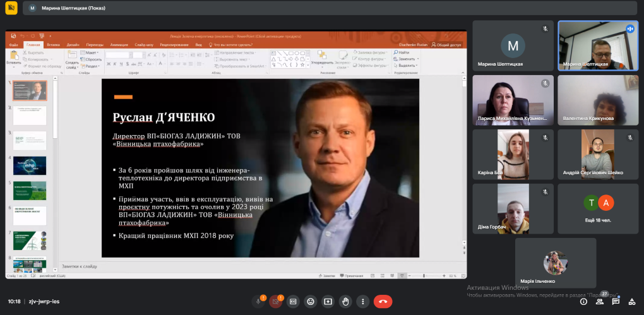
Task: Expand the Выделить select dropdown
Action: 406,66
